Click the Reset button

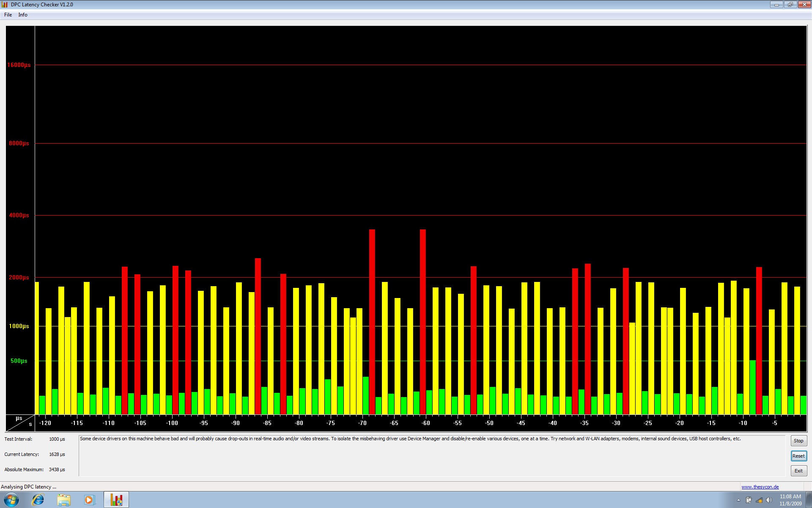point(798,456)
